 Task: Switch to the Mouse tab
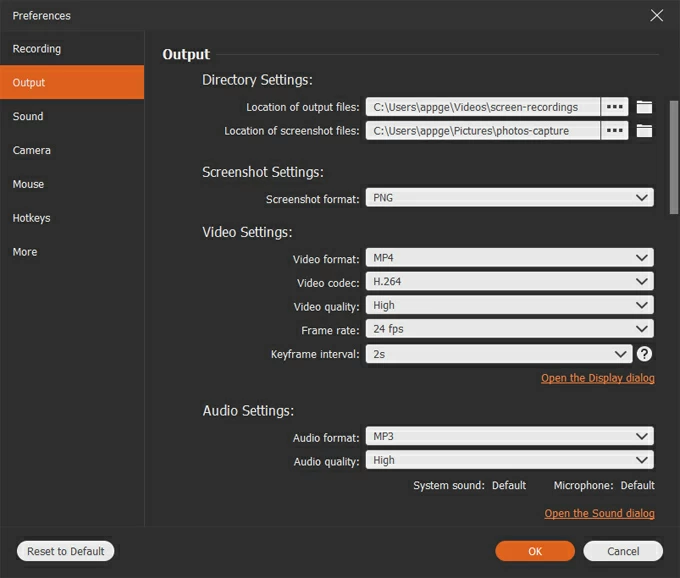[72, 184]
